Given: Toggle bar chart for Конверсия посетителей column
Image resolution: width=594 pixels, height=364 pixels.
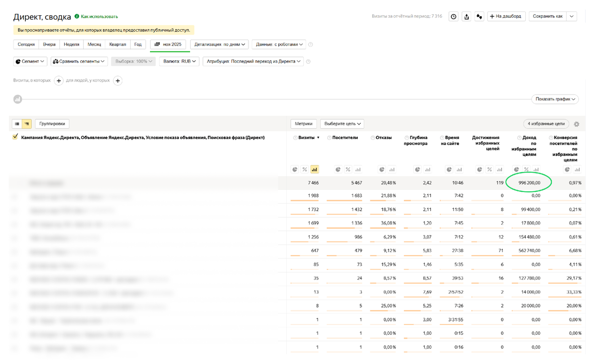Looking at the screenshot, I should point(577,170).
